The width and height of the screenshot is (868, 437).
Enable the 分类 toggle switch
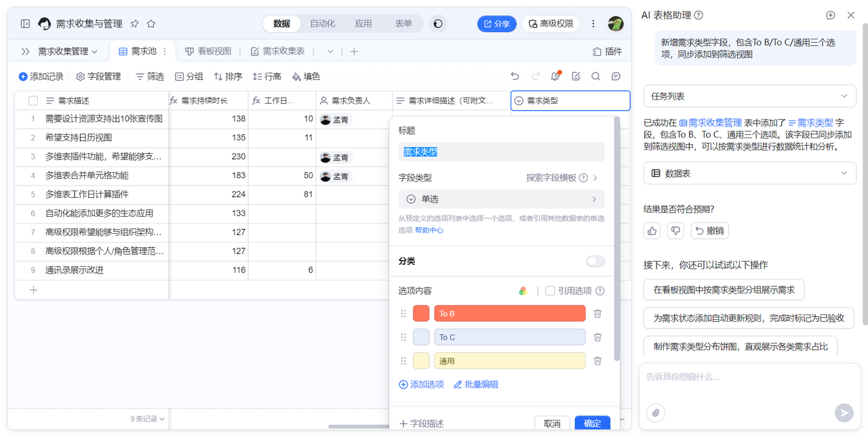click(595, 262)
